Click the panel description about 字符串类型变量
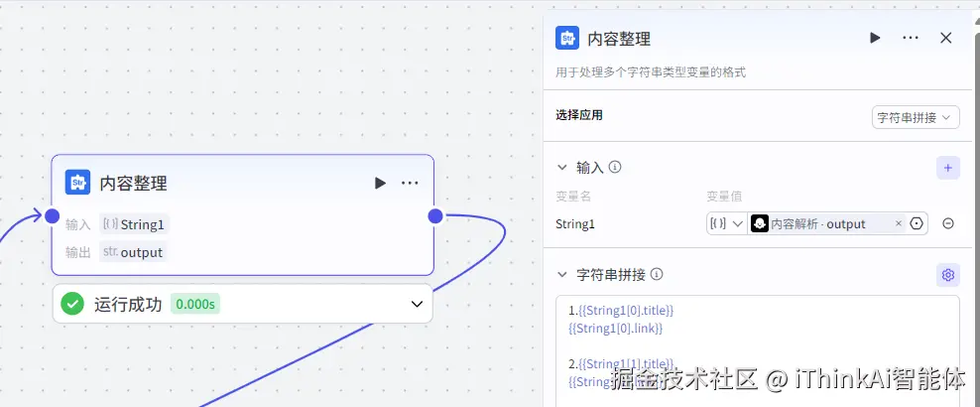 [651, 72]
